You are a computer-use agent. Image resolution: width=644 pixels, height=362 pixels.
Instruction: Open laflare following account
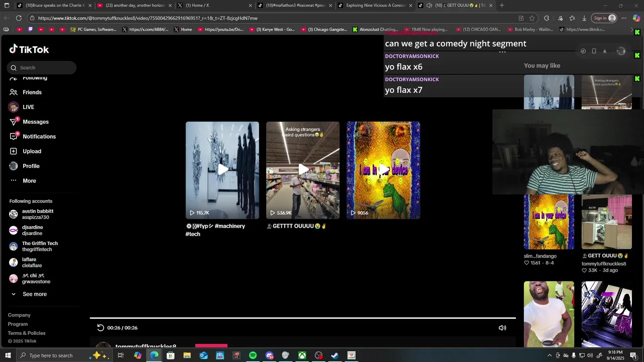[26, 262]
